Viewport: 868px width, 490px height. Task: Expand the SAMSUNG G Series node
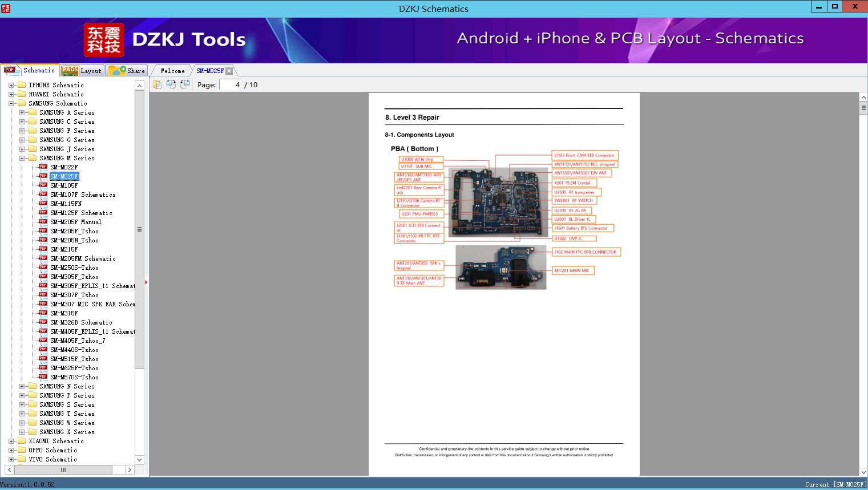[22, 140]
